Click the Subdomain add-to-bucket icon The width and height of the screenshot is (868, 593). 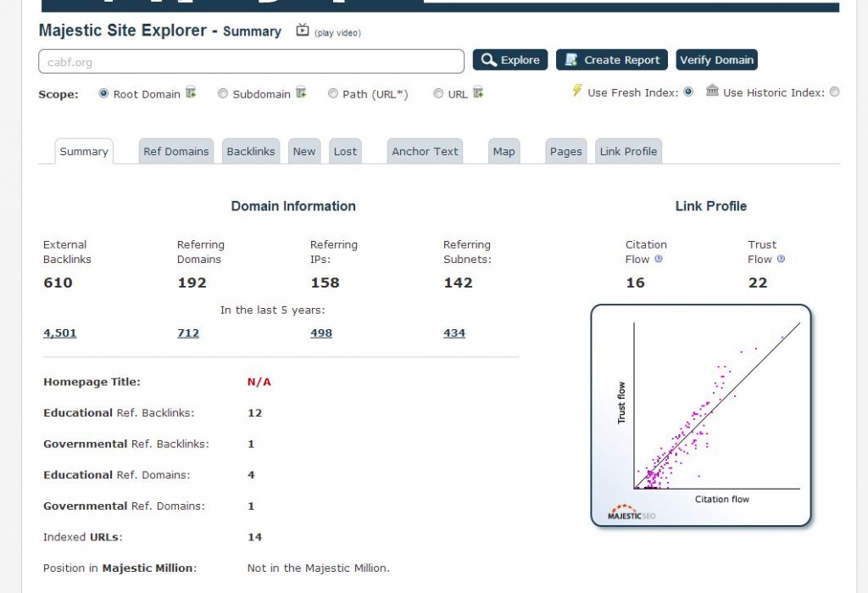point(301,92)
